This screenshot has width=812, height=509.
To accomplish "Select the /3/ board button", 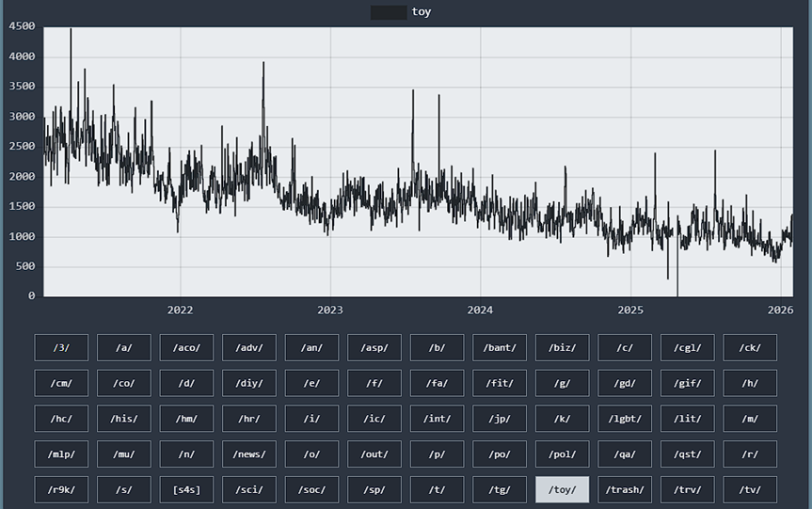I will tap(61, 347).
